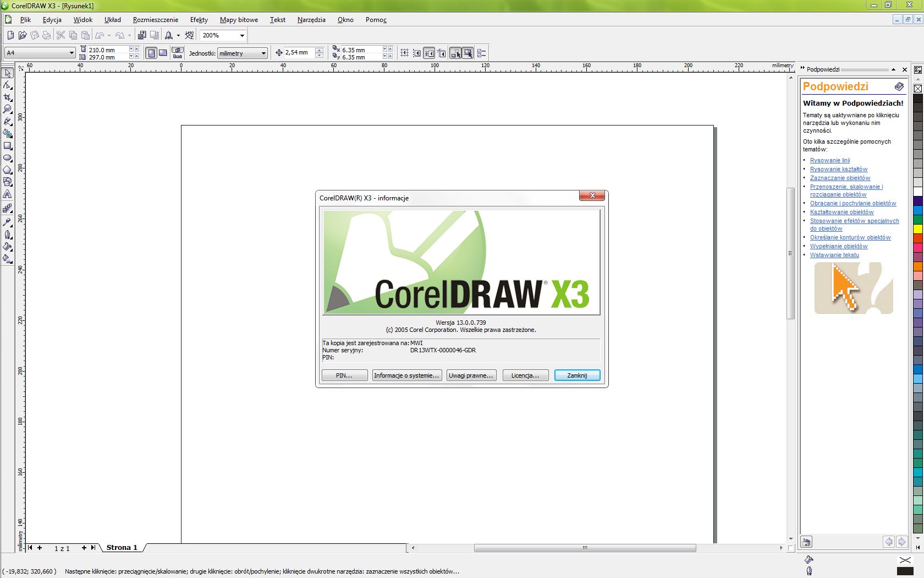Open the A4 paper size dropdown
This screenshot has width=924, height=578.
[71, 53]
